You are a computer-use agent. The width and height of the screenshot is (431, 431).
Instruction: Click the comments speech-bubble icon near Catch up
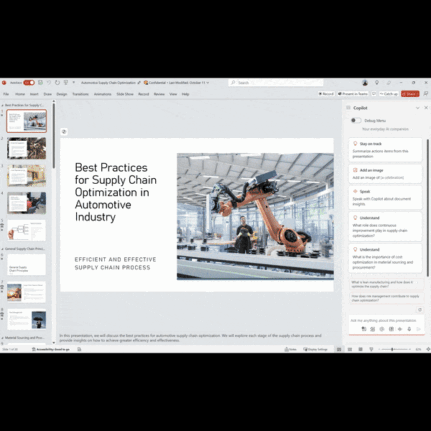pos(374,94)
